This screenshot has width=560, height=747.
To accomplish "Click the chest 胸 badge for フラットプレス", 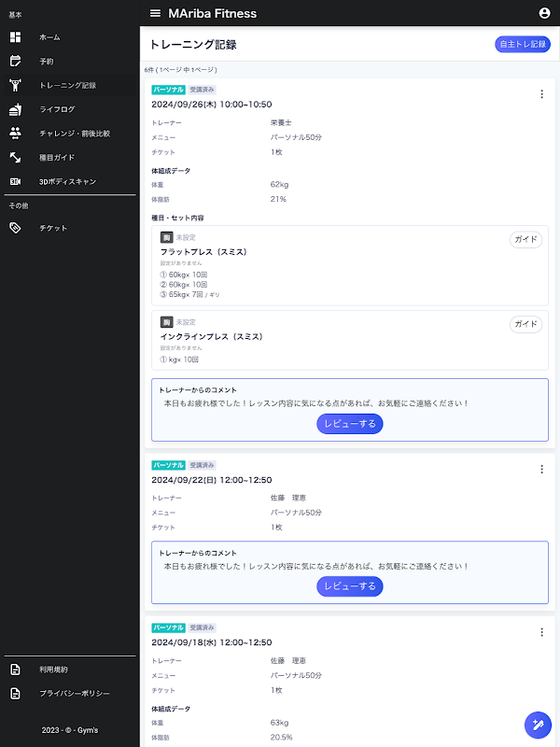I will (x=166, y=238).
